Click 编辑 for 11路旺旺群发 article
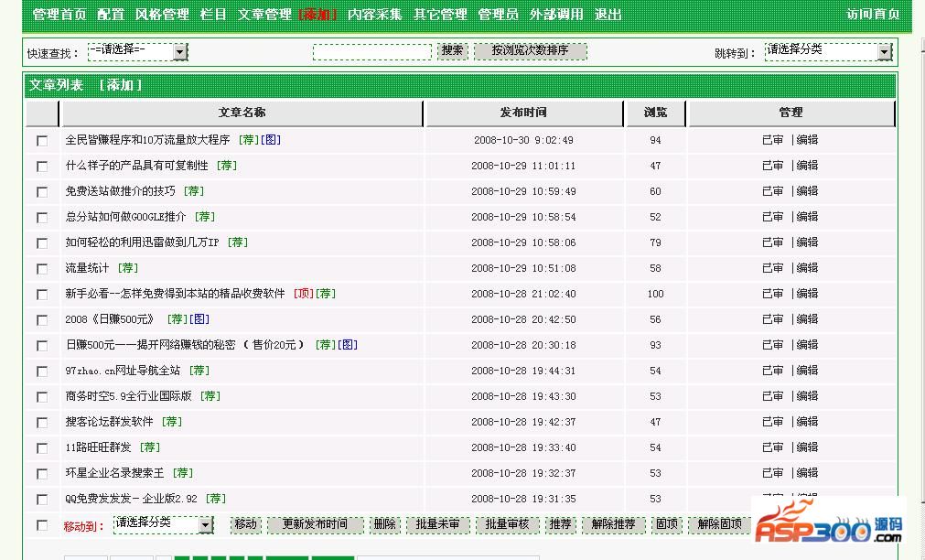This screenshot has height=560, width=925. tap(807, 447)
